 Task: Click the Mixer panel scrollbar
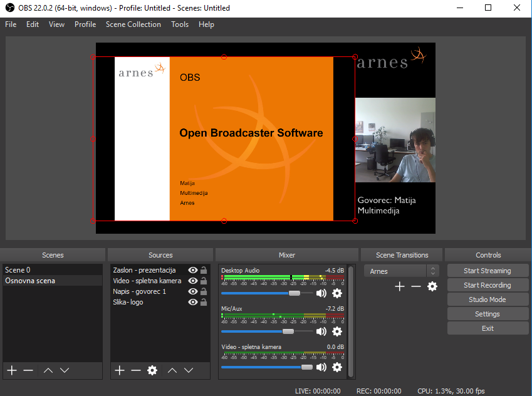tap(351, 321)
